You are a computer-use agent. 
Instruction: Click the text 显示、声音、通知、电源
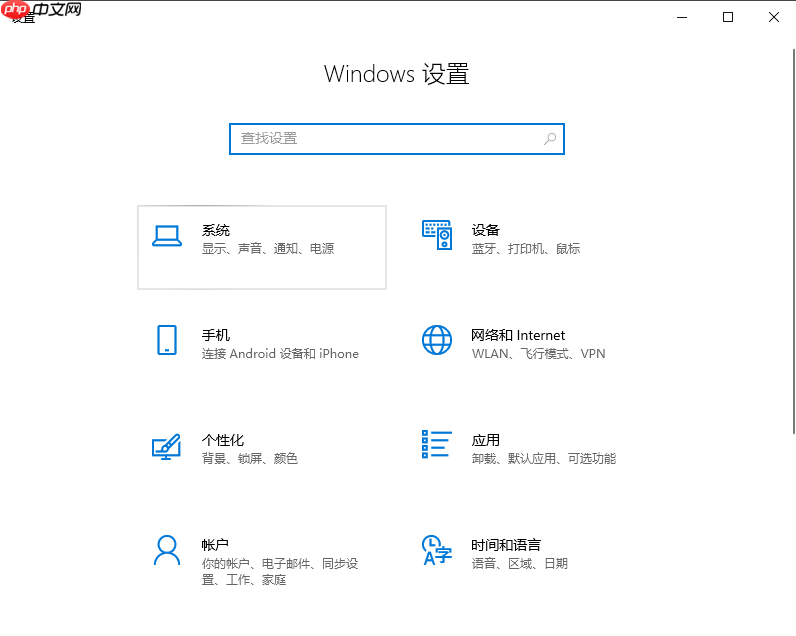268,249
